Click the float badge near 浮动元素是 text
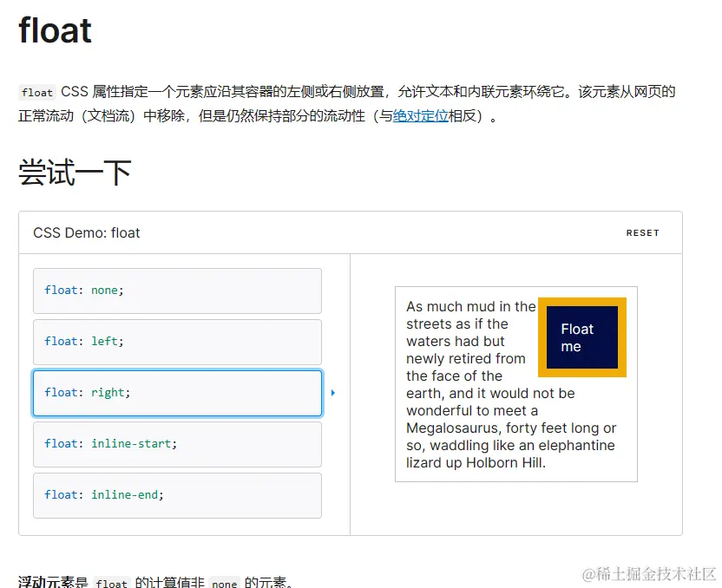Image resolution: width=722 pixels, height=588 pixels. [x=111, y=583]
